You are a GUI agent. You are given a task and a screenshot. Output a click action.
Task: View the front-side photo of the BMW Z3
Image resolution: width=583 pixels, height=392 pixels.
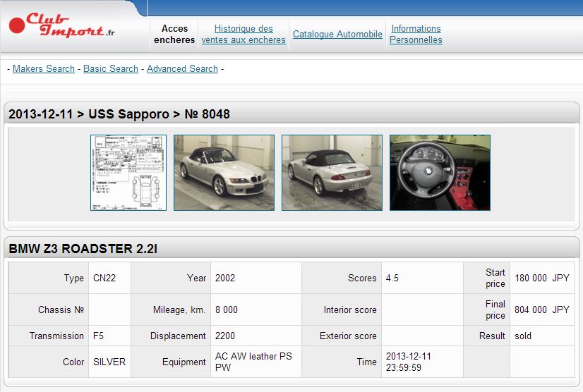click(224, 173)
